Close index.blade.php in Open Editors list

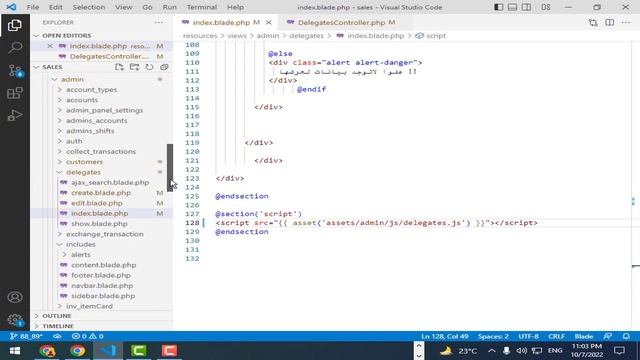point(50,46)
